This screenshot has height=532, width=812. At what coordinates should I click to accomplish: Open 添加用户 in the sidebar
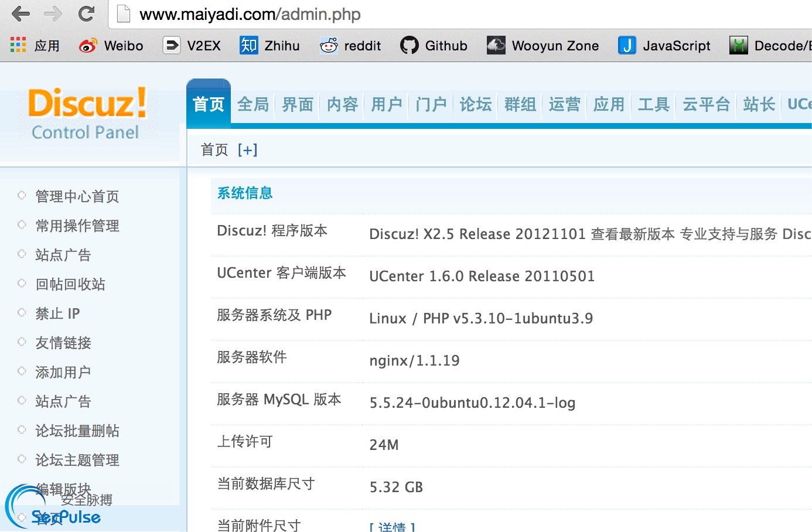[x=63, y=372]
